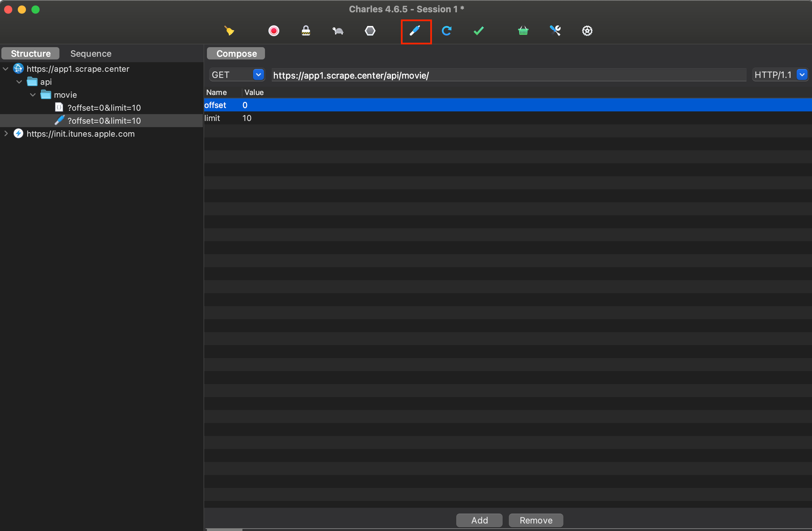Viewport: 812px width, 531px height.
Task: Click the green basket icon in the toolbar
Action: tap(523, 31)
